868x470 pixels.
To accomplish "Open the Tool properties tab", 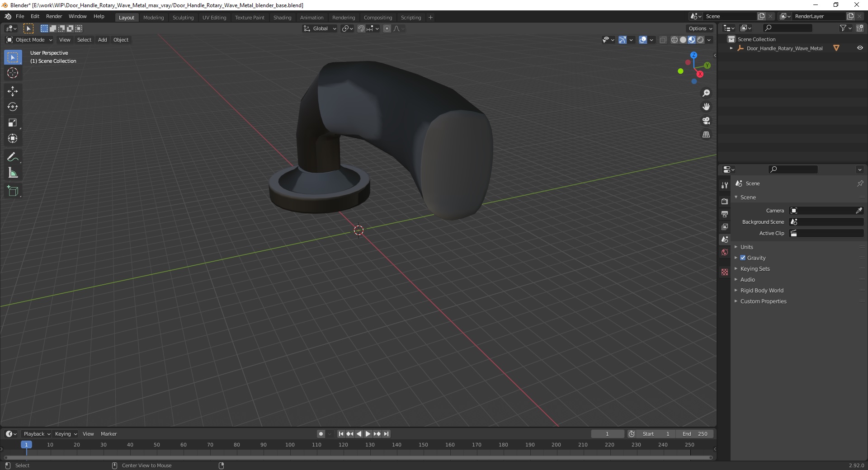I will coord(725,185).
